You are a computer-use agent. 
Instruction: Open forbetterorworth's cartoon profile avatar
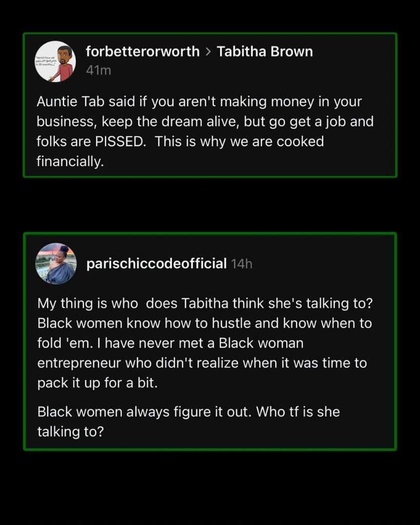55,62
